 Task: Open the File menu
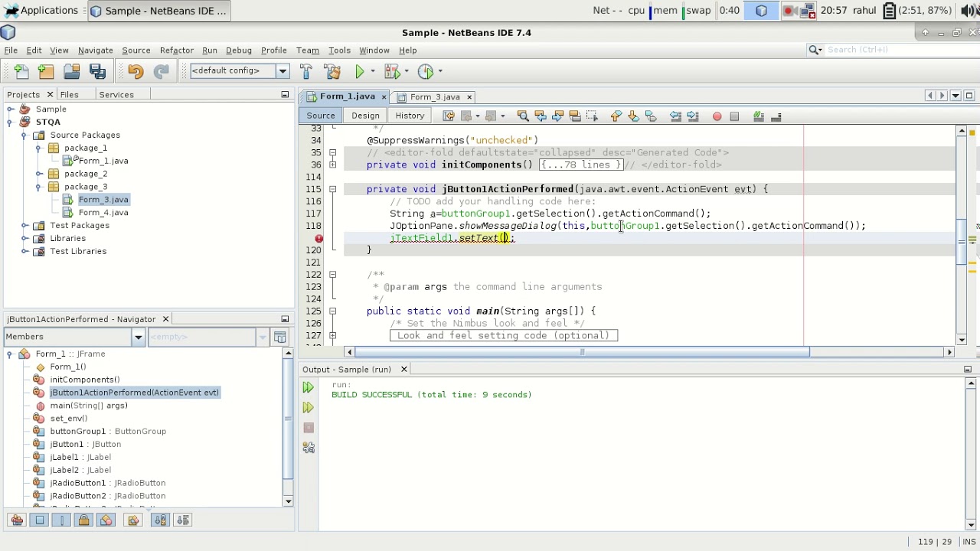(x=11, y=51)
